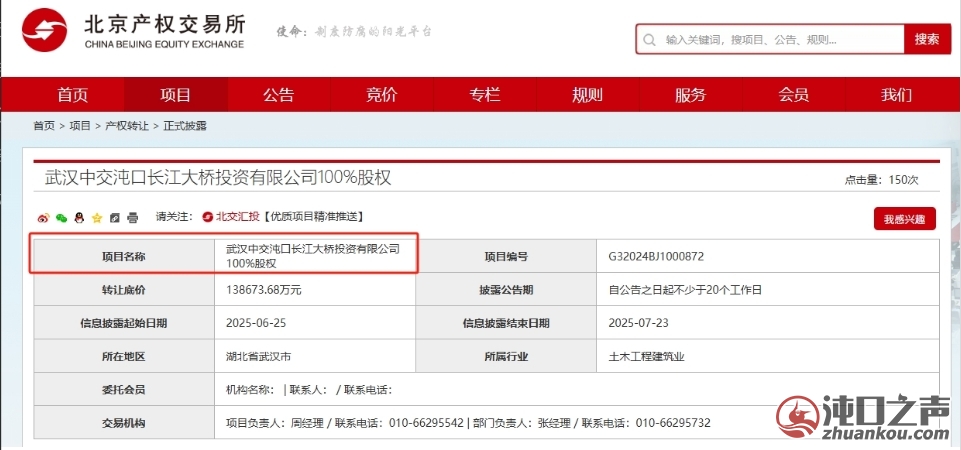Screen dimensions: 961x450
Task: Open the 公告 navigation tab
Action: [279, 95]
